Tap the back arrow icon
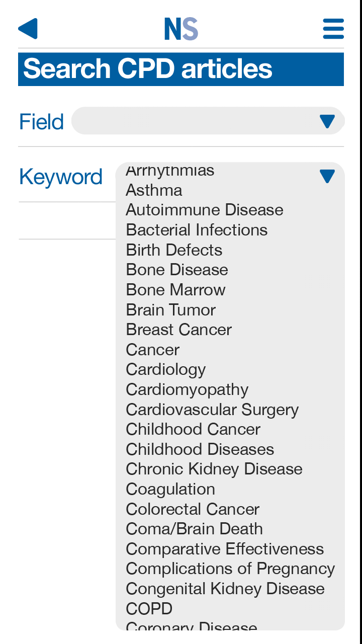362x644 pixels. click(x=28, y=29)
